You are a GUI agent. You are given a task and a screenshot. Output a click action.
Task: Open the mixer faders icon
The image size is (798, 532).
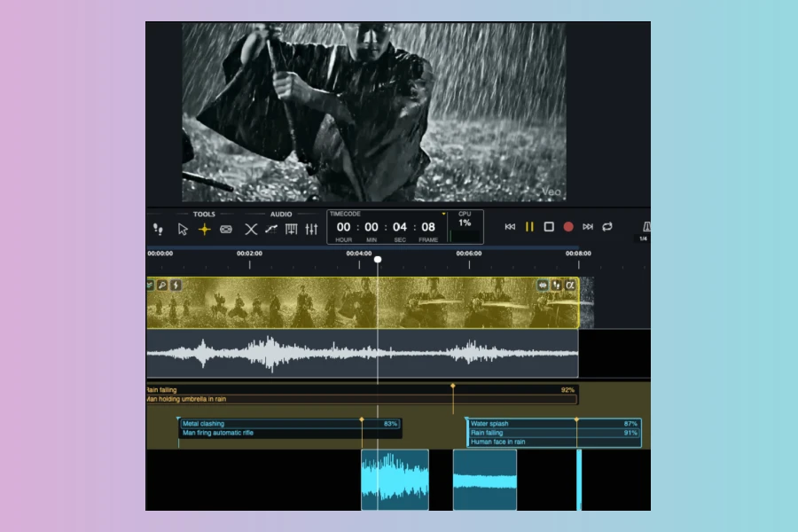pos(311,229)
